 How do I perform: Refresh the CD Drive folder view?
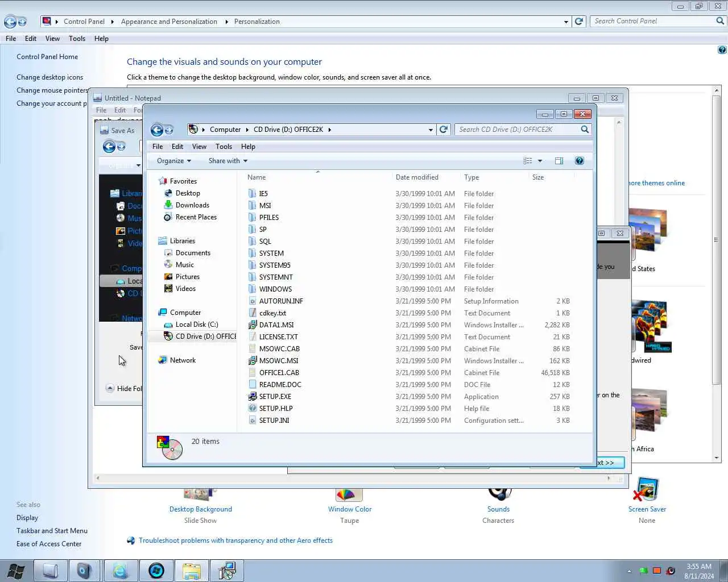pyautogui.click(x=444, y=130)
